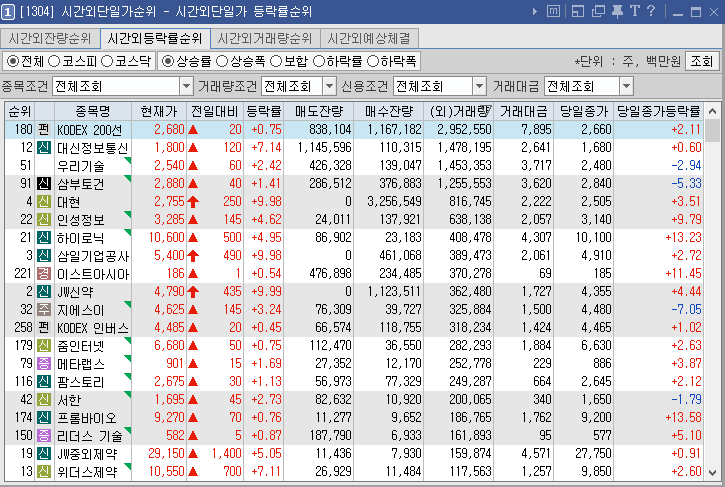Click the red up triangle in 하이로닉 row

click(x=193, y=238)
